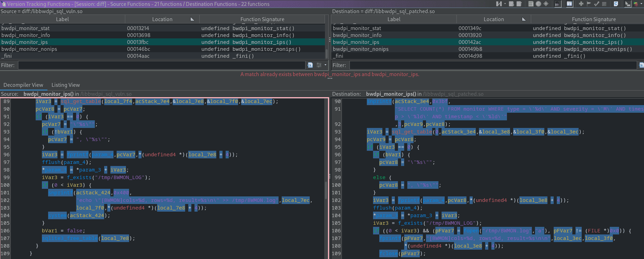Click the gray circle icon in the toolbar

[x=538, y=4]
